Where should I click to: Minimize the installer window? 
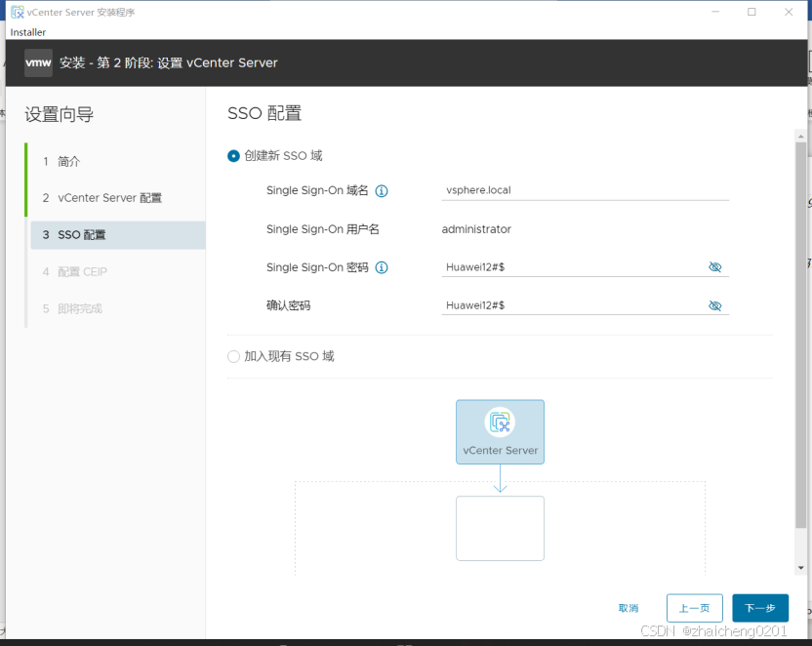[x=715, y=12]
